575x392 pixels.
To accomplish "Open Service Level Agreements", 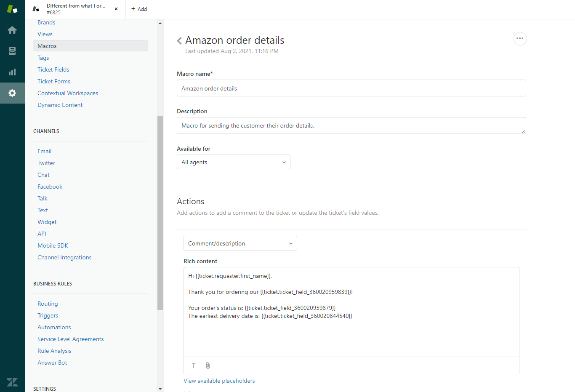I will 71,339.
